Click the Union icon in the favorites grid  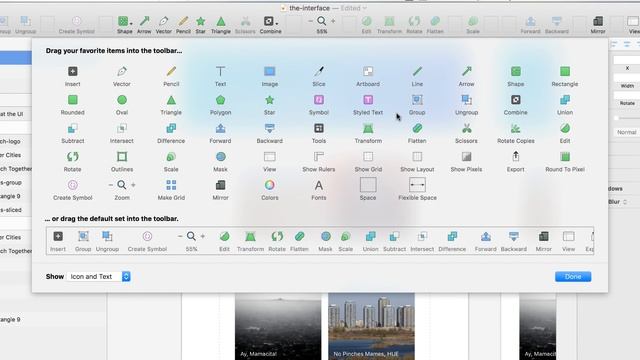coord(565,100)
